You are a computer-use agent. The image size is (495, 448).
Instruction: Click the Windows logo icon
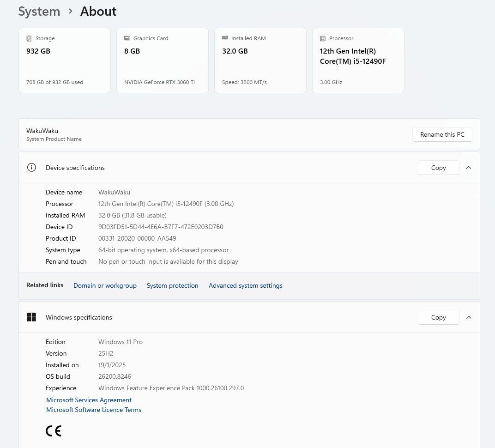pyautogui.click(x=31, y=317)
